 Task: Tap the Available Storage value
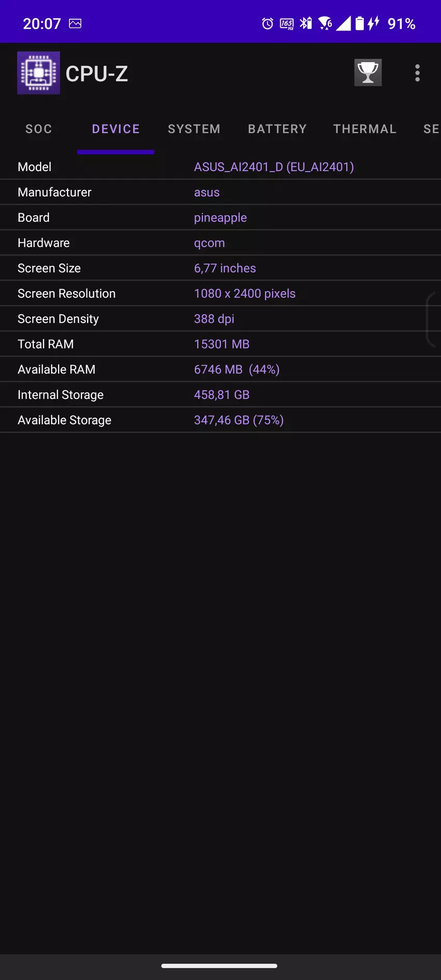[x=239, y=420]
